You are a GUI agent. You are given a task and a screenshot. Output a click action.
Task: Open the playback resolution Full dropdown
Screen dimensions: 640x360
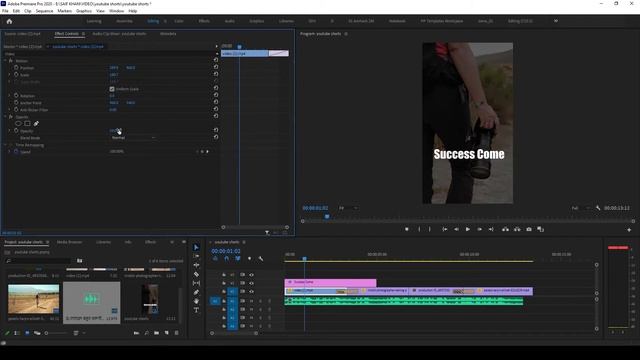[581, 208]
